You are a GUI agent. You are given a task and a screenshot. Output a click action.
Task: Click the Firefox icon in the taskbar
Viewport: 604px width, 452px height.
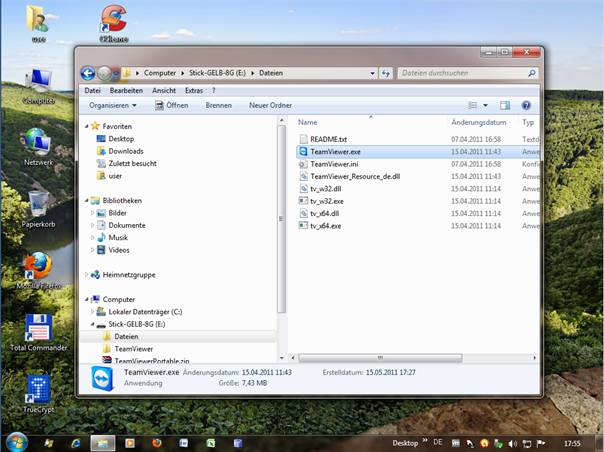pyautogui.click(x=156, y=443)
